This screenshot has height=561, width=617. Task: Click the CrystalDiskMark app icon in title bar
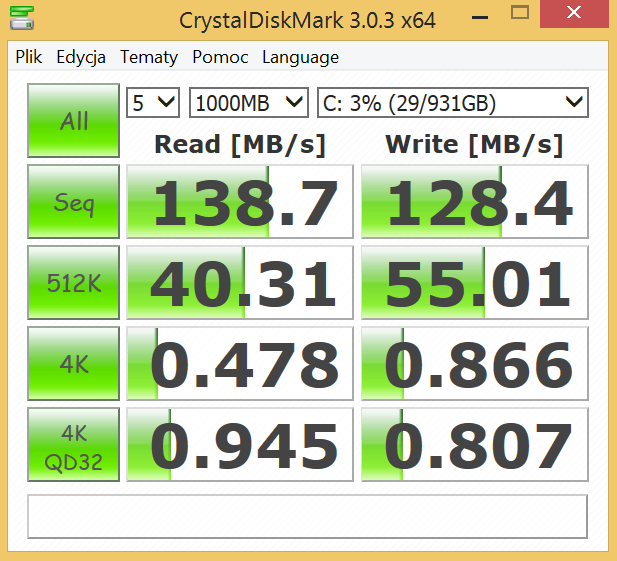point(22,18)
